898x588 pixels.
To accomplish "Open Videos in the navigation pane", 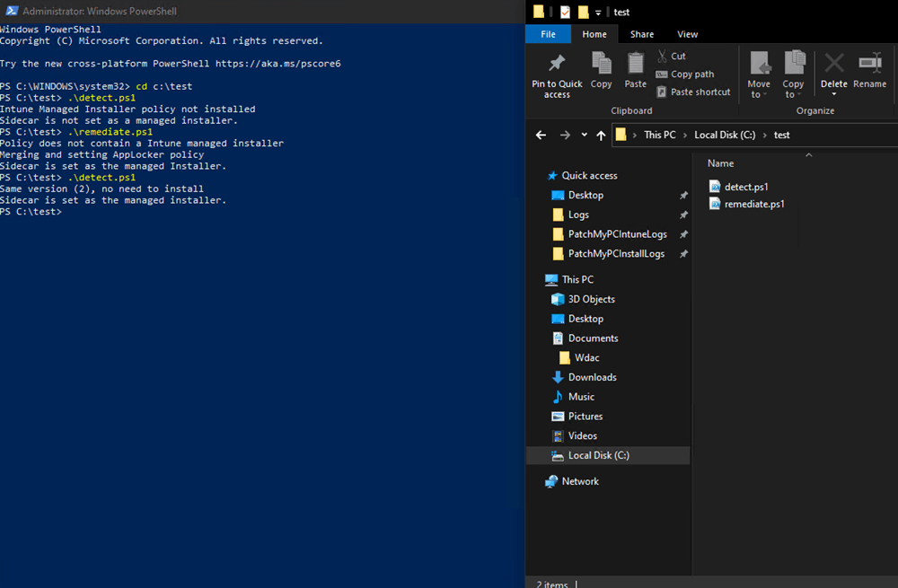I will (583, 435).
